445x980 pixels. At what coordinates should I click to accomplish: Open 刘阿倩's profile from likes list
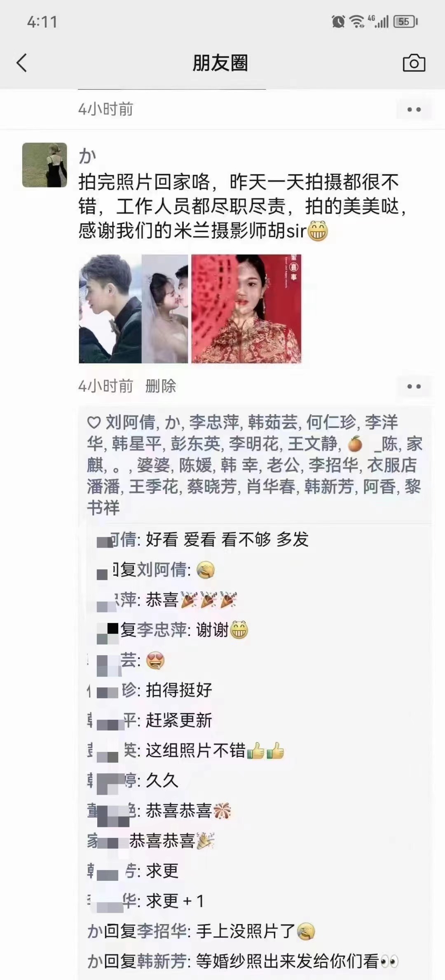[x=130, y=422]
